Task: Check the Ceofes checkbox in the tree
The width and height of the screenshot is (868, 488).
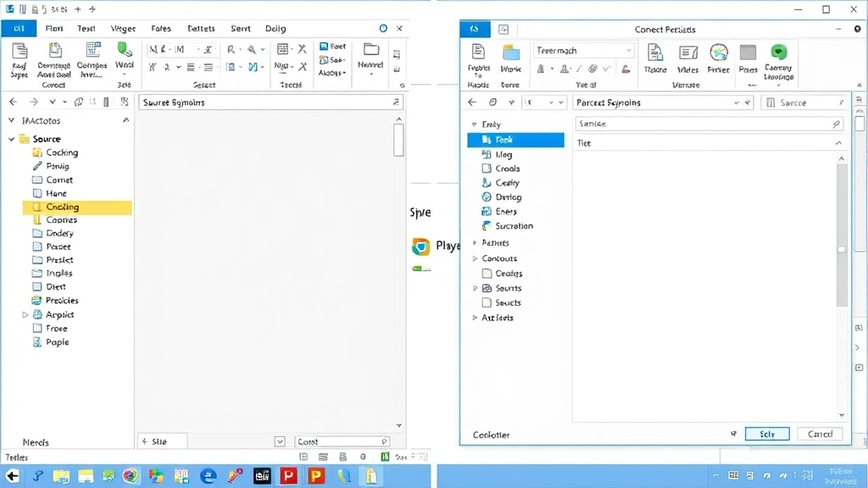Action: point(486,273)
